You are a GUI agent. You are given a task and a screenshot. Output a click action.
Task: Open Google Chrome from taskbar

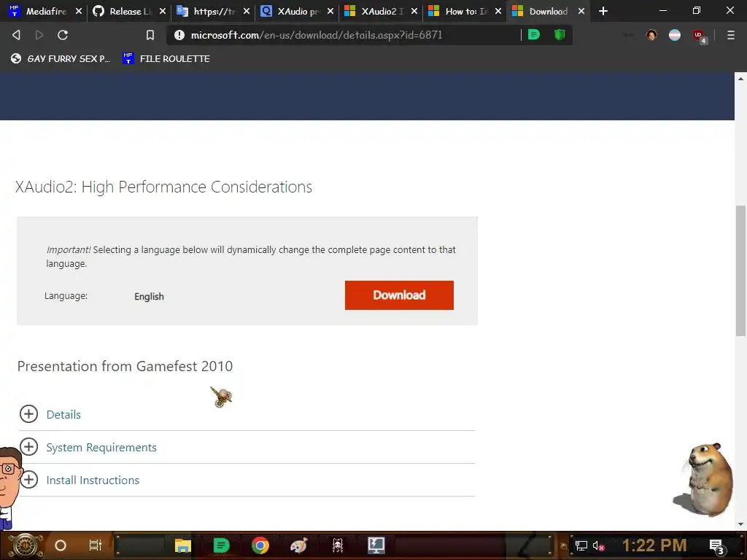tap(260, 545)
